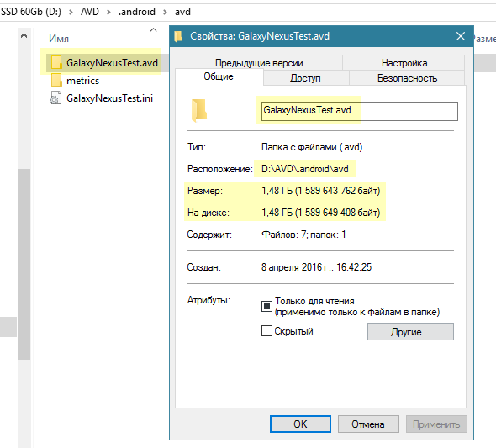Viewport: 496px width, 448px height.
Task: Sort by the Имя column header
Action: (x=59, y=39)
